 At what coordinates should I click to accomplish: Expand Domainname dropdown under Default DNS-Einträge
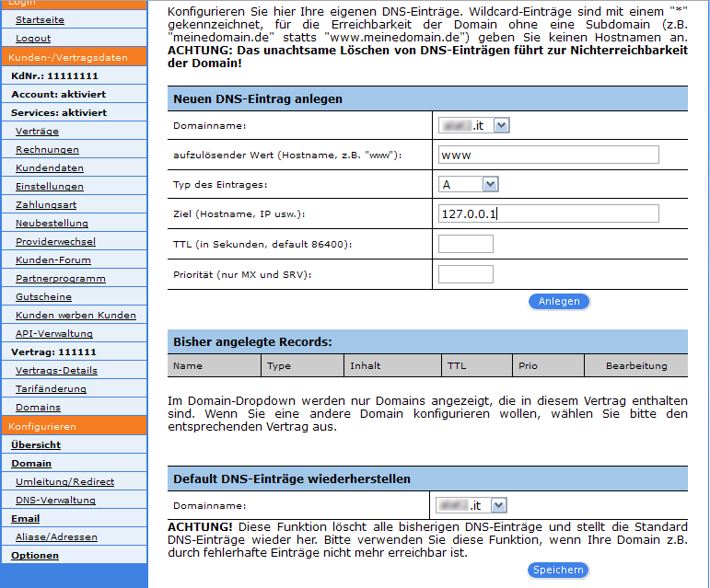coord(471,505)
